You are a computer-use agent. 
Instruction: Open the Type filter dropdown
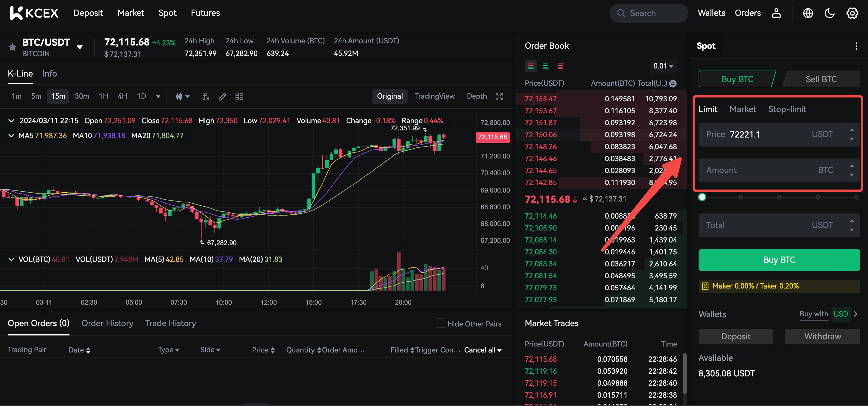pyautogui.click(x=169, y=350)
